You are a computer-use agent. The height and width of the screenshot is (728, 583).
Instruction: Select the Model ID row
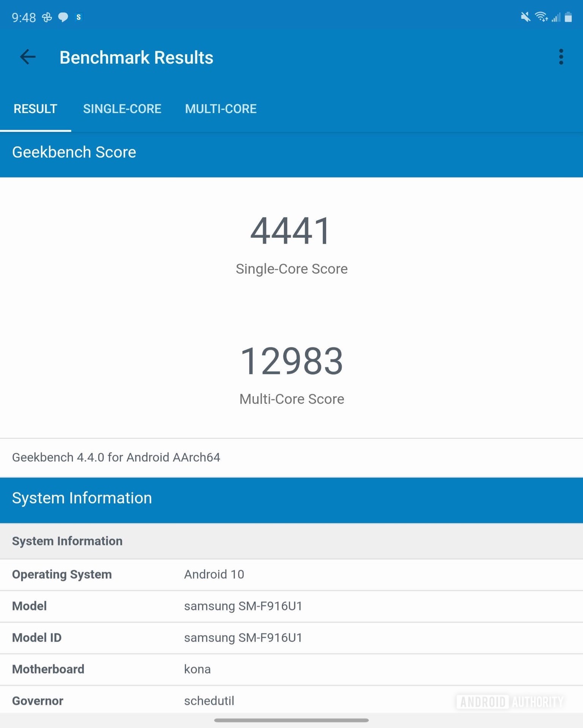point(291,638)
